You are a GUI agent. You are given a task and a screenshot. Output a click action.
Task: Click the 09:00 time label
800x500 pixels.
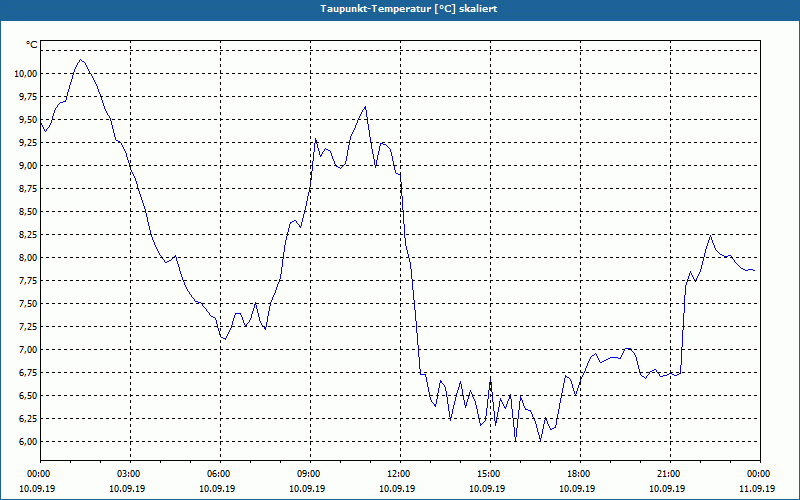310,474
